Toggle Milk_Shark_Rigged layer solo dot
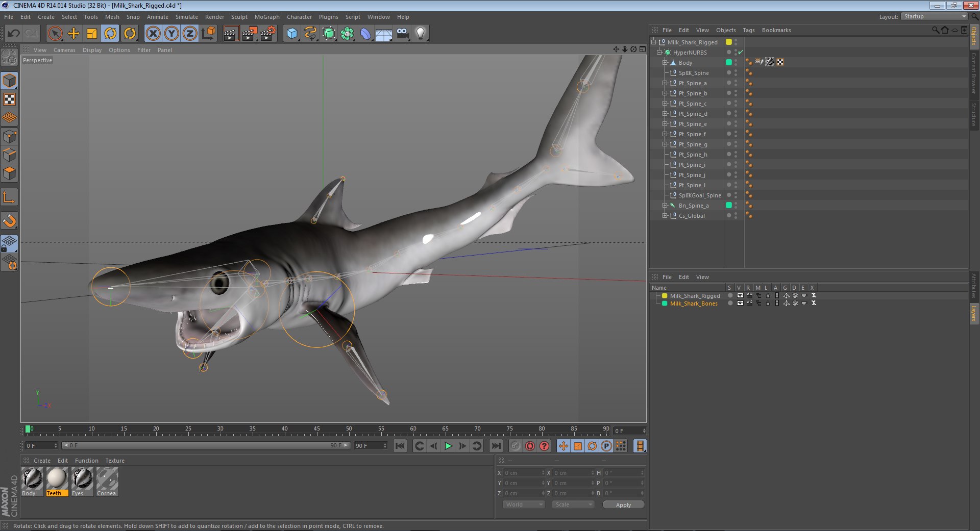This screenshot has width=980, height=531. (x=730, y=295)
